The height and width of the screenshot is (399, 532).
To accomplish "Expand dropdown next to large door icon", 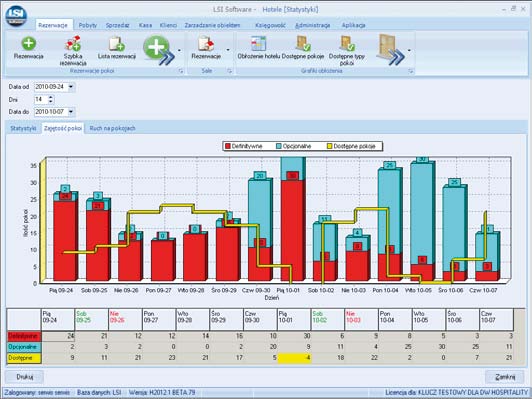I will [409, 50].
